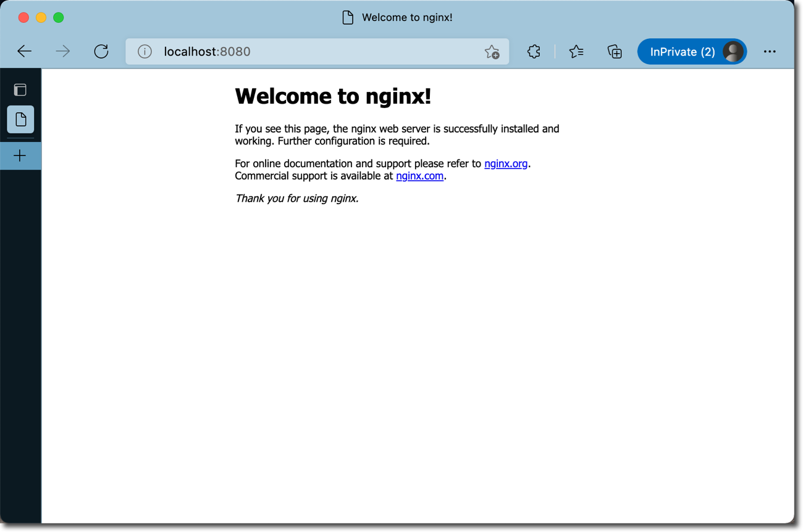Click the 'Welcome to nginx!' page heading
The width and height of the screenshot is (803, 532).
(333, 96)
